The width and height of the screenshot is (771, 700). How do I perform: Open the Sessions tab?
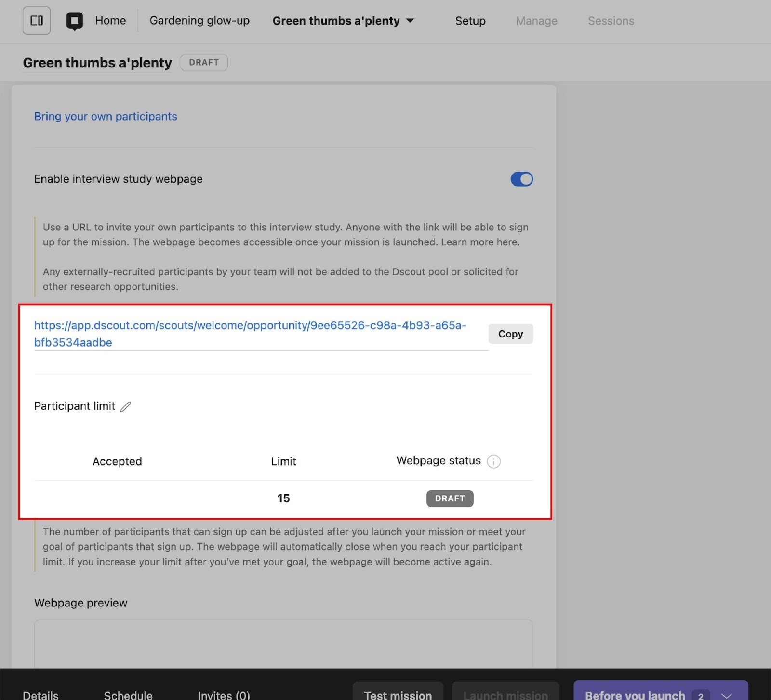coord(611,21)
